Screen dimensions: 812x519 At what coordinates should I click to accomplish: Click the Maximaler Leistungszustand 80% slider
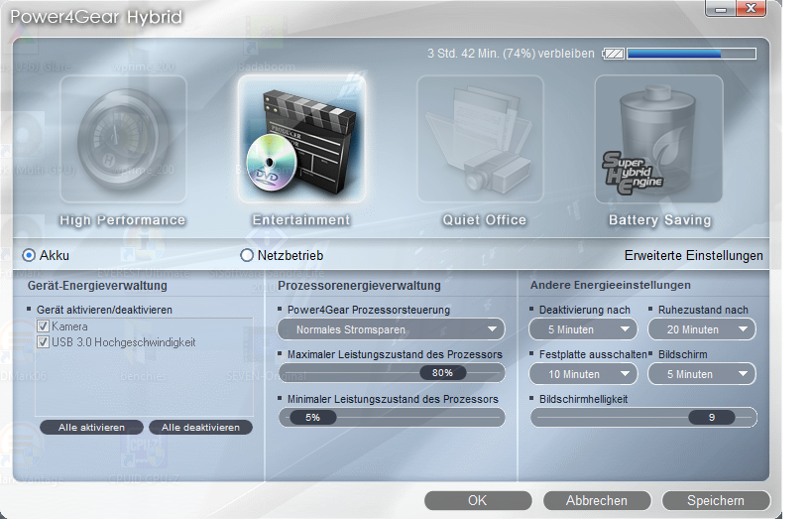pos(442,373)
